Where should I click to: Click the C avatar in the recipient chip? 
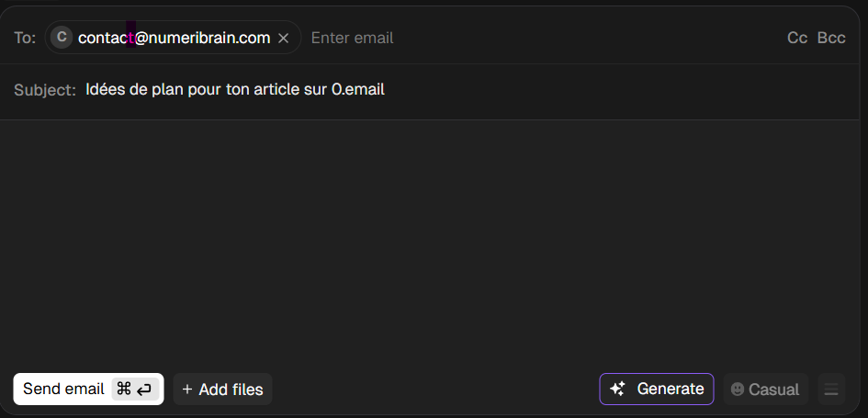(62, 38)
